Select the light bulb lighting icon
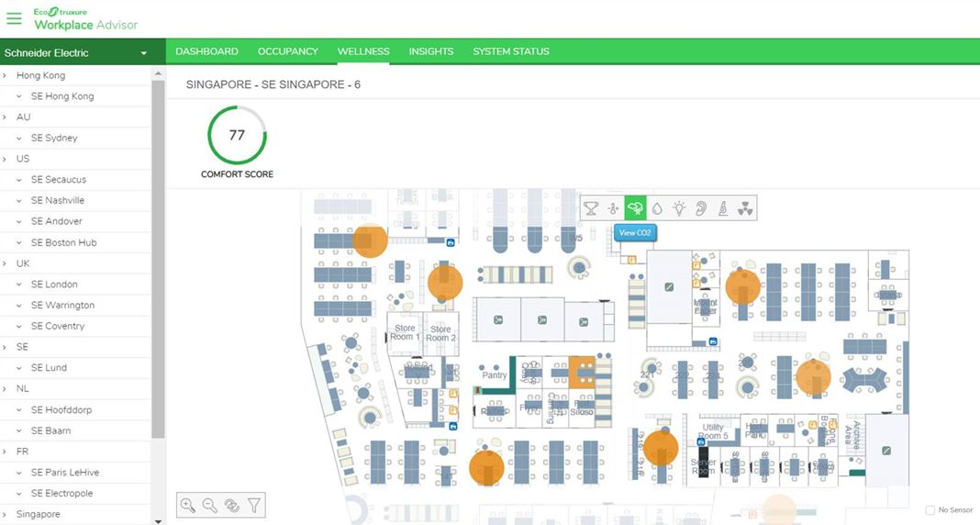This screenshot has height=525, width=980. (679, 208)
